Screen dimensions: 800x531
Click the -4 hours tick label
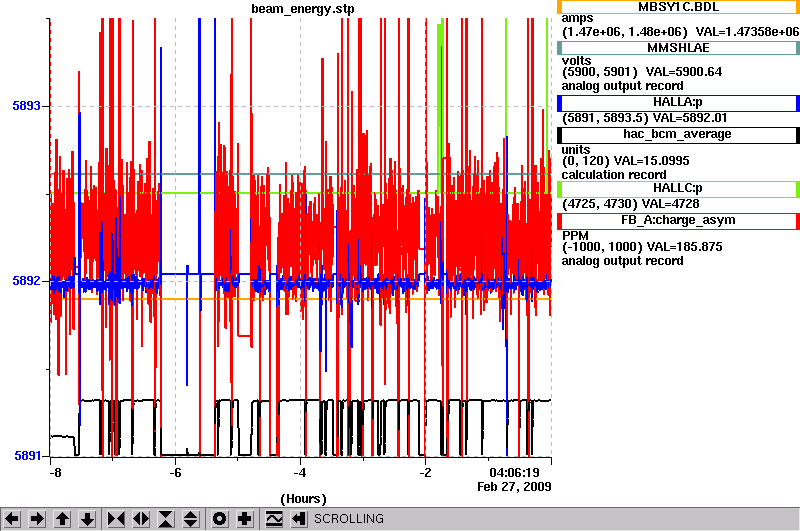tap(300, 473)
